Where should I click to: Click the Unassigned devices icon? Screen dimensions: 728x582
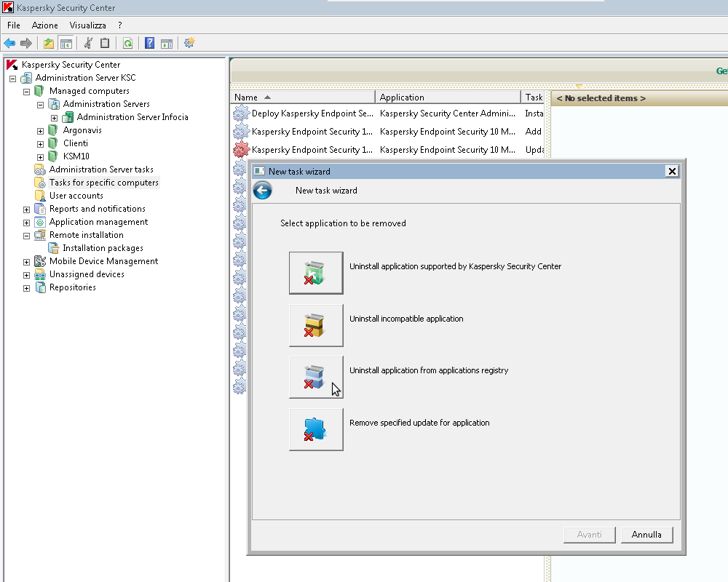(40, 274)
